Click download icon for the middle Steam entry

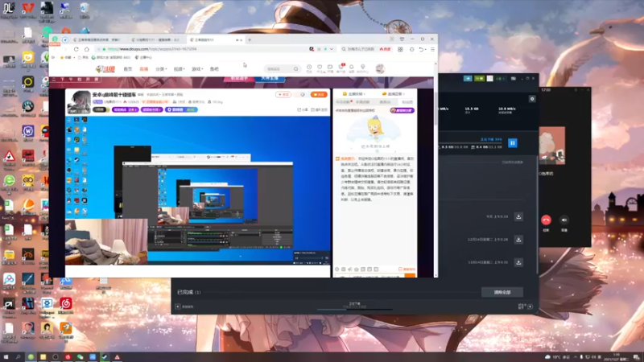[518, 239]
